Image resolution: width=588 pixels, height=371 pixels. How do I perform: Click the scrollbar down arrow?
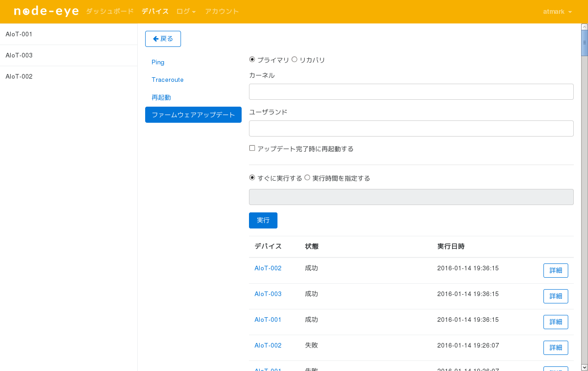pos(584,367)
